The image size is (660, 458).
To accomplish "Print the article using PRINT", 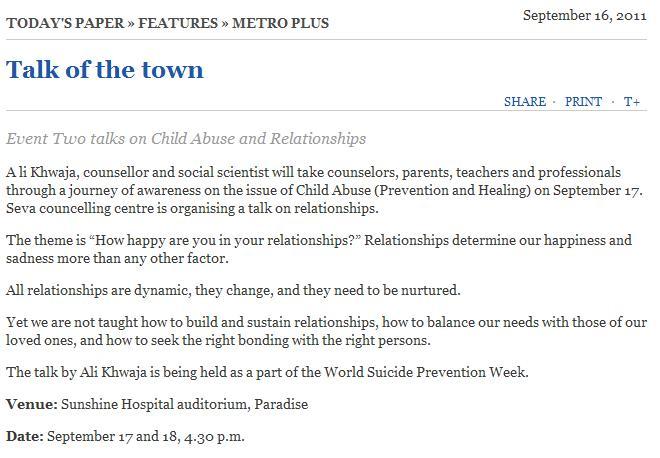I will coord(583,101).
